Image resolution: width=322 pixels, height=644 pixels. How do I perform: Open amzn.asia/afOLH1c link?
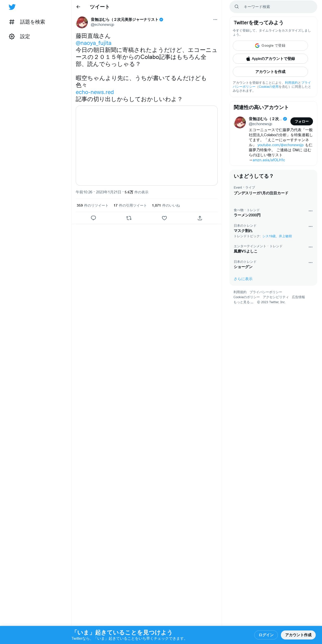click(269, 160)
